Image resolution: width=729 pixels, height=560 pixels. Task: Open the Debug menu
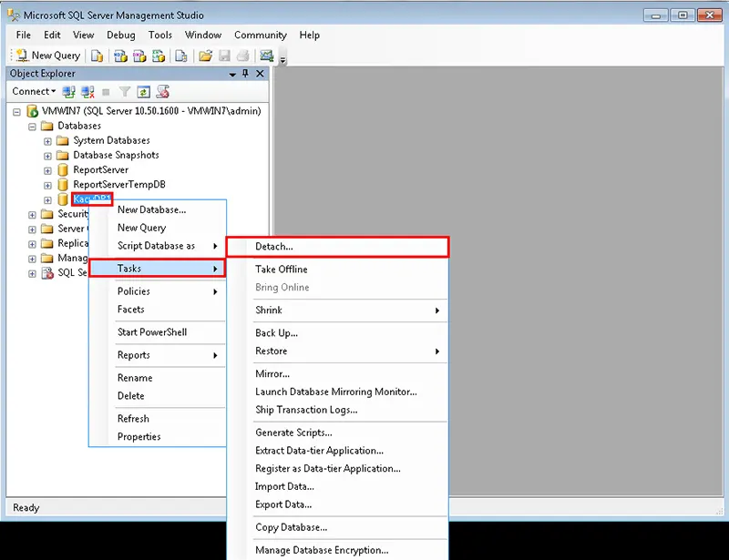pyautogui.click(x=121, y=35)
